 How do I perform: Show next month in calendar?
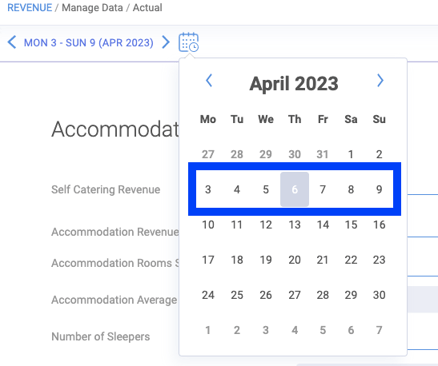[x=380, y=81]
